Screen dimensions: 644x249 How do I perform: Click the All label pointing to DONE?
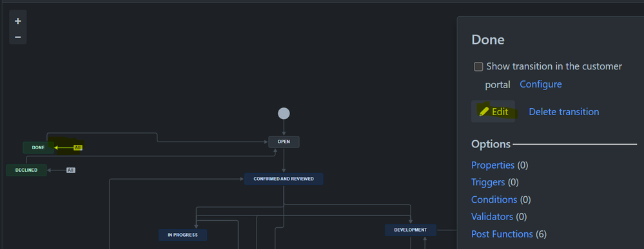click(x=77, y=148)
